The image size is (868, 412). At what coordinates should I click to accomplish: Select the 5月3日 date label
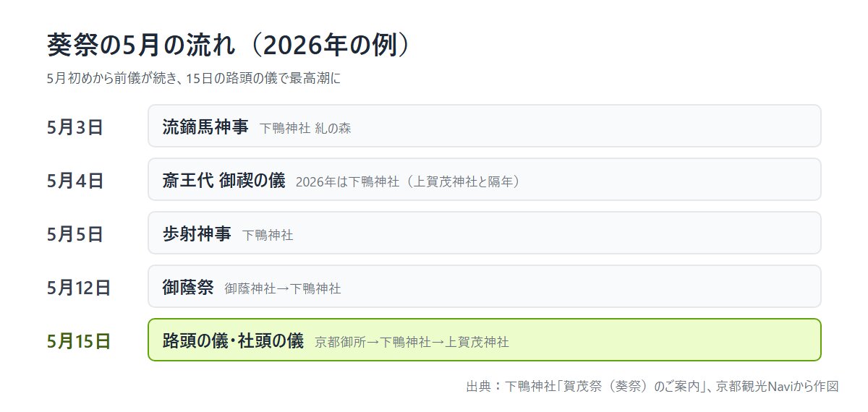pos(75,127)
